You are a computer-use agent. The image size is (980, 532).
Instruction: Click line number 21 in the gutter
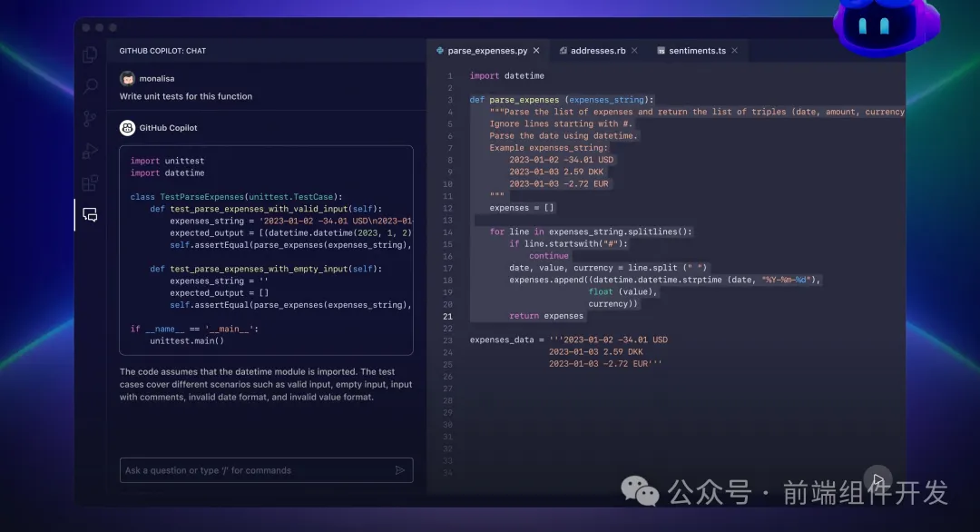447,316
